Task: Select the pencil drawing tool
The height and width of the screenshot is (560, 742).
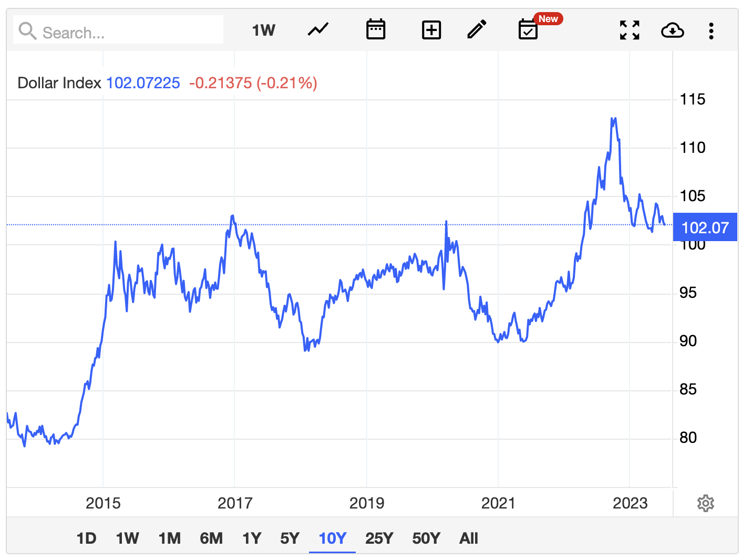Action: (x=477, y=30)
